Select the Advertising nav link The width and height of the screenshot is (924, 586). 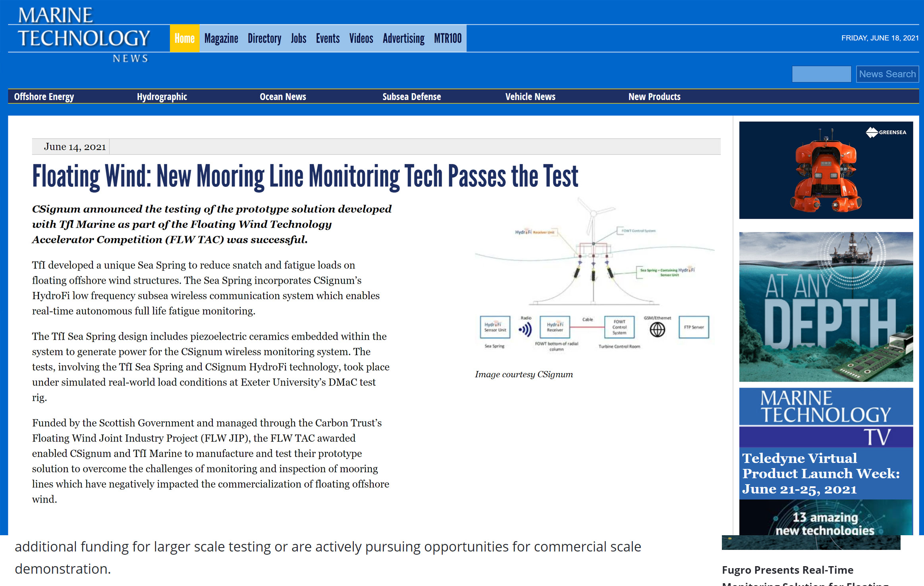403,38
